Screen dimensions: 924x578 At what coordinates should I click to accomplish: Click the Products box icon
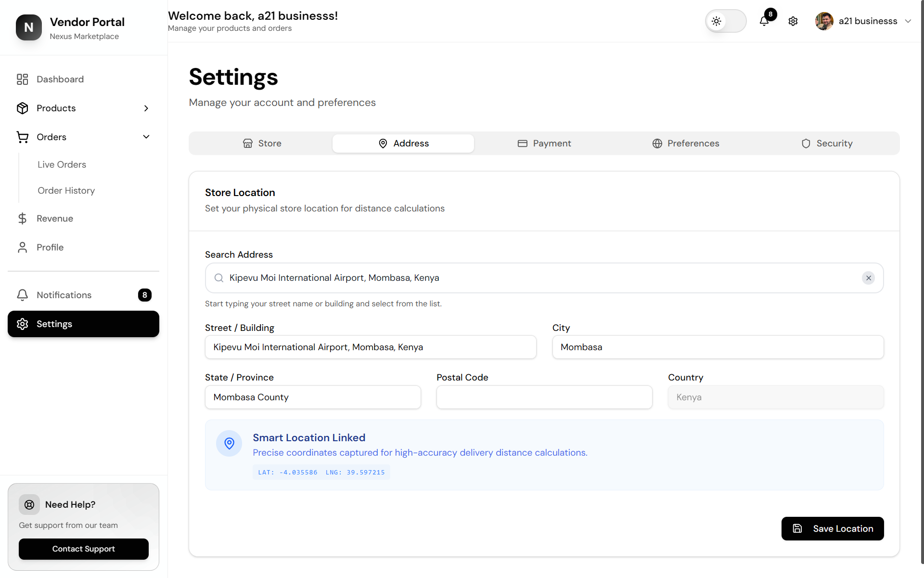point(23,108)
